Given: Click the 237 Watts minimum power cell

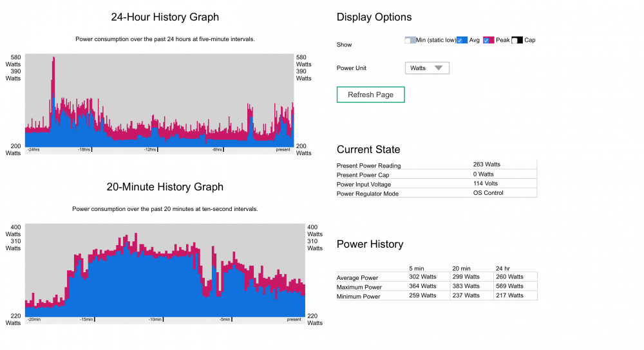Looking at the screenshot, I should click(466, 295).
